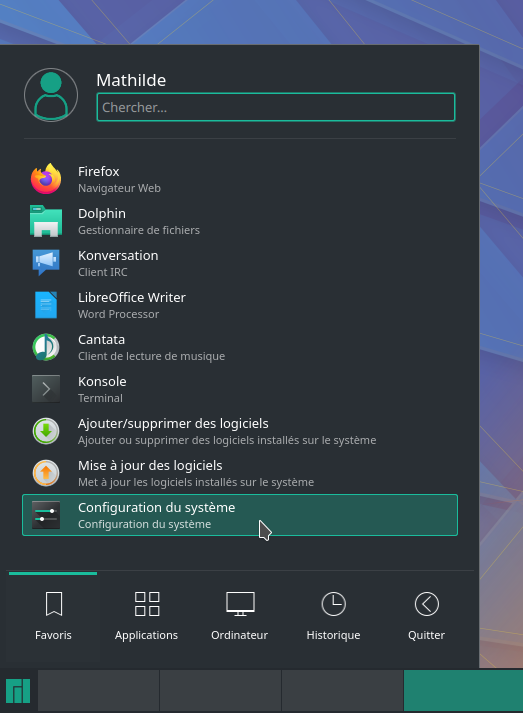Select the Quitter tab
This screenshot has width=523, height=713.
click(x=427, y=617)
